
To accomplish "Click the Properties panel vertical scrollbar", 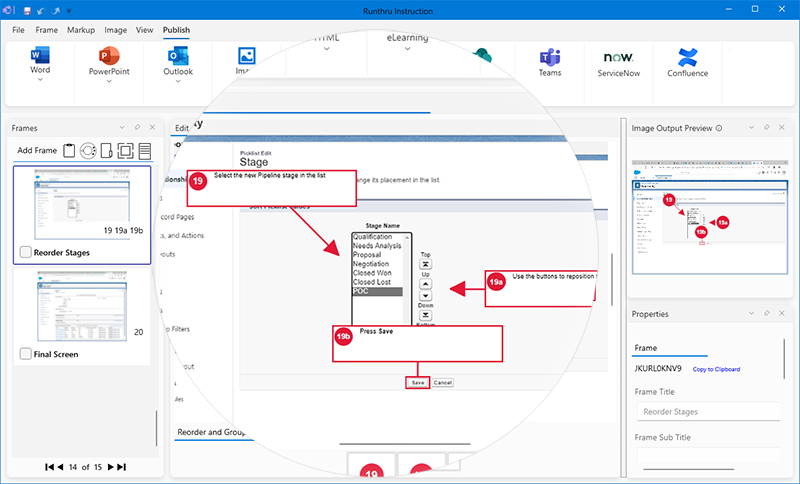I will pos(784,359).
